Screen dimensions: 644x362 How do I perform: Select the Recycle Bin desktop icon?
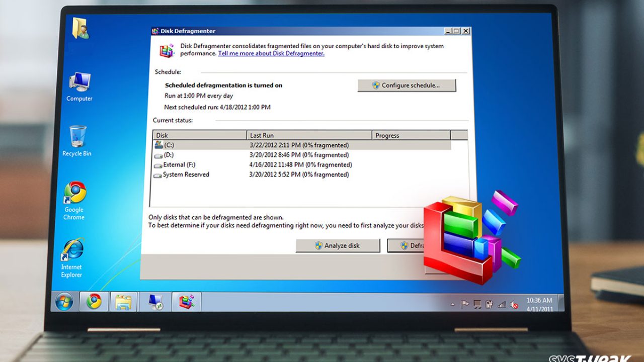click(77, 141)
